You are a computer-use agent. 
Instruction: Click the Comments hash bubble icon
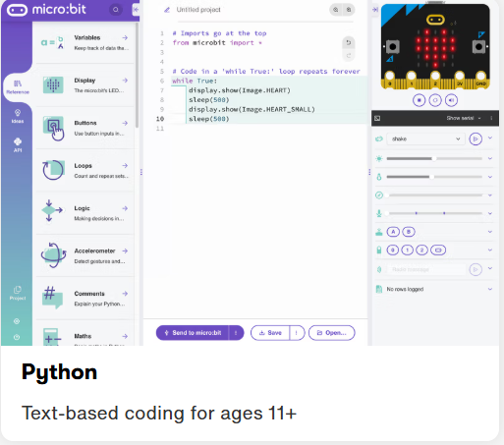(52, 298)
